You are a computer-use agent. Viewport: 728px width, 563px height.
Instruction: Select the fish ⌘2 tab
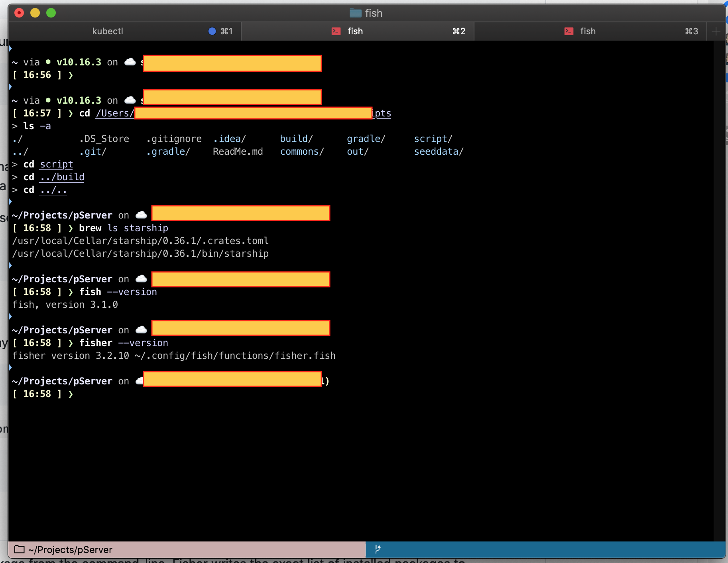click(355, 31)
